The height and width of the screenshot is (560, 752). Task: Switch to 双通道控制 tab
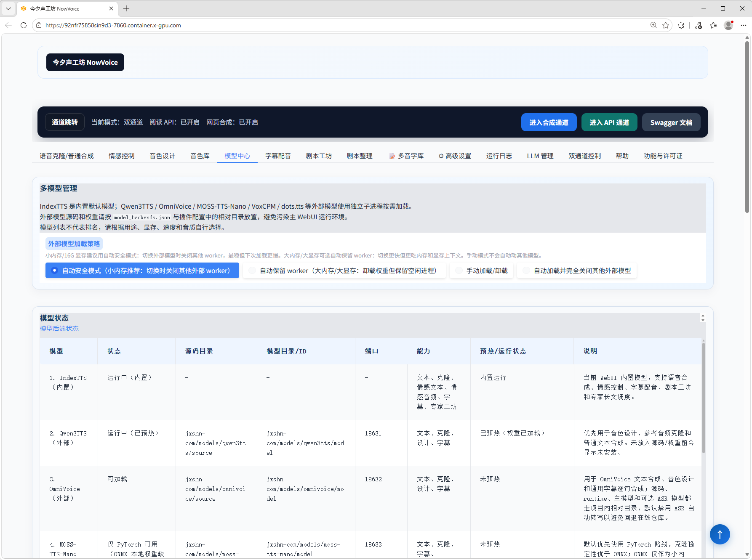584,156
